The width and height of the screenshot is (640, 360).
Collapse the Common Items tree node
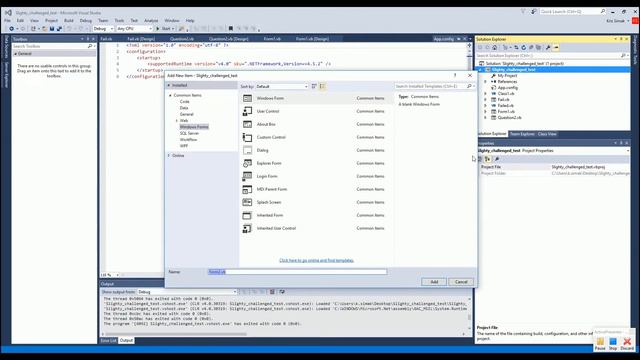click(x=171, y=95)
